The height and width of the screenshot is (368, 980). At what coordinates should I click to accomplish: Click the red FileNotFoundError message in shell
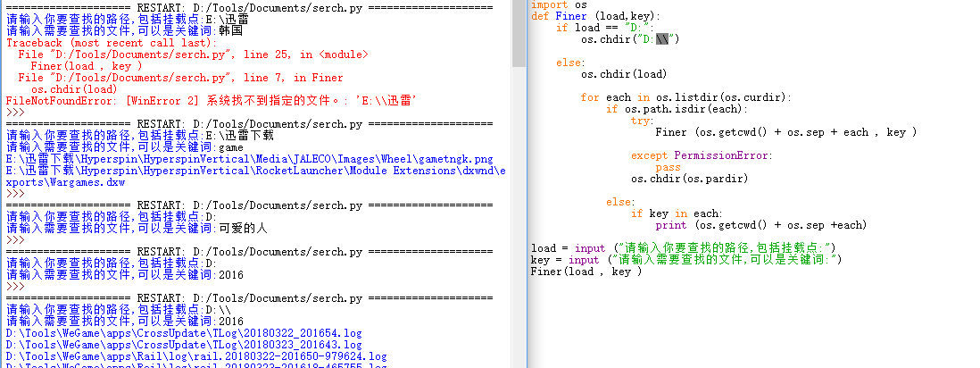click(212, 101)
